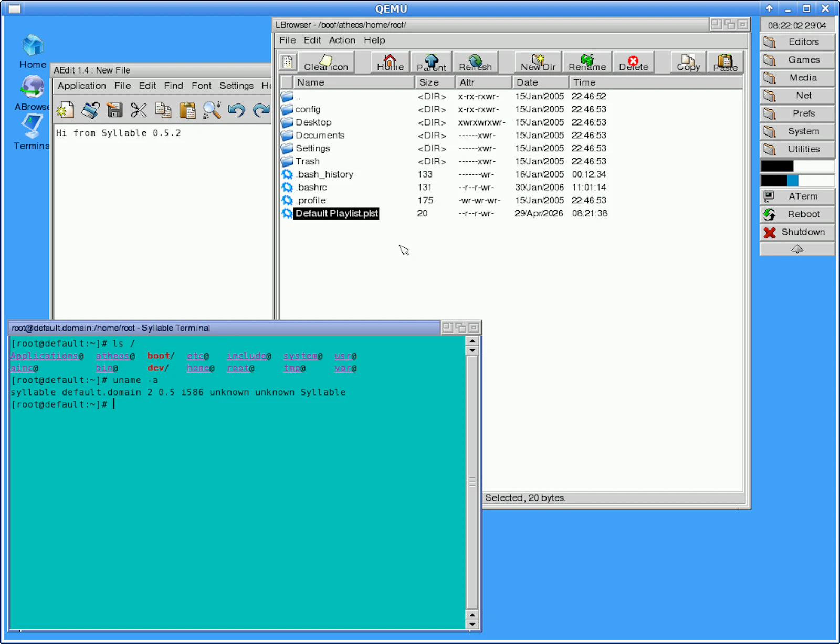Open the Settings menu in AEdit
Viewport: 840px width, 644px height.
tap(236, 86)
